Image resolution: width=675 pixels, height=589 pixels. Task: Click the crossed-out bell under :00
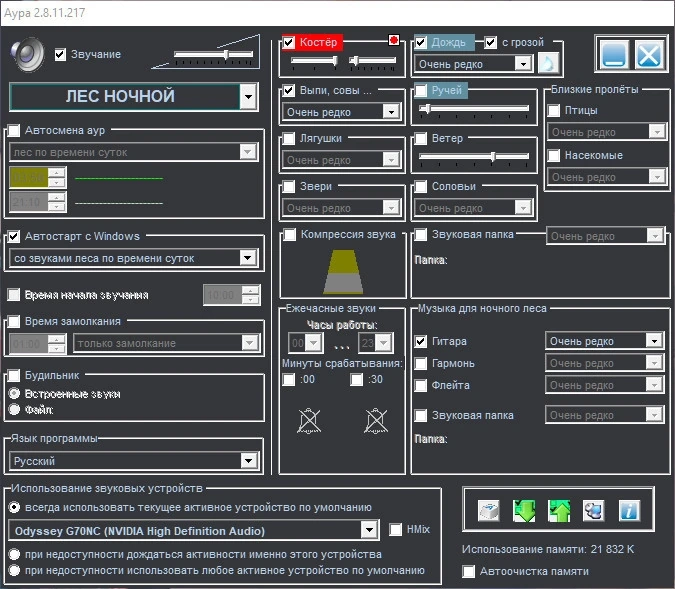(x=309, y=421)
